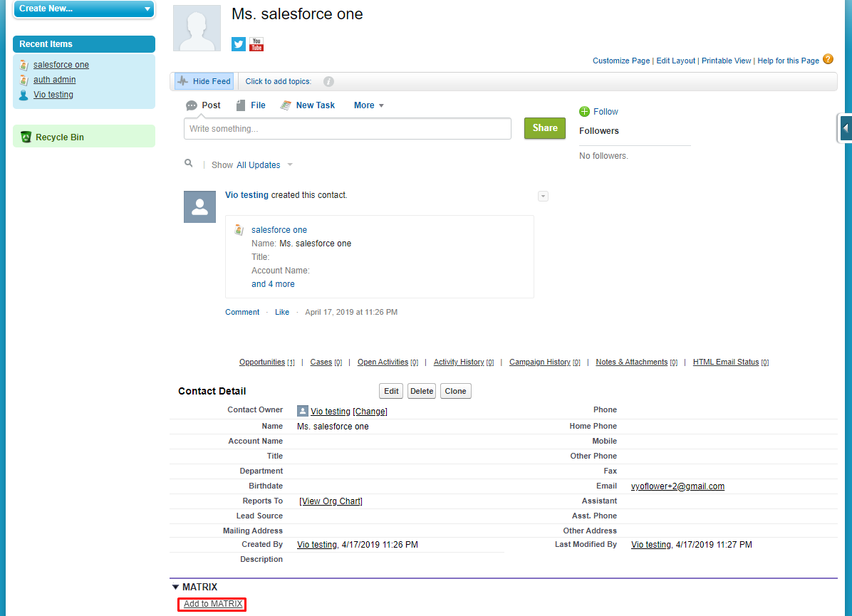Click the Comment link under feed post
Image resolution: width=852 pixels, height=616 pixels.
(x=242, y=313)
